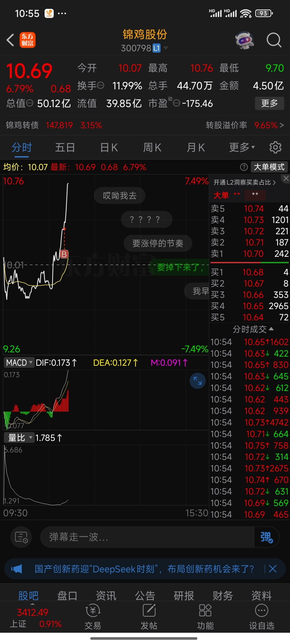290x644 pixels.
Task: Tap the buy-sell ratio bar
Action: click(249, 262)
